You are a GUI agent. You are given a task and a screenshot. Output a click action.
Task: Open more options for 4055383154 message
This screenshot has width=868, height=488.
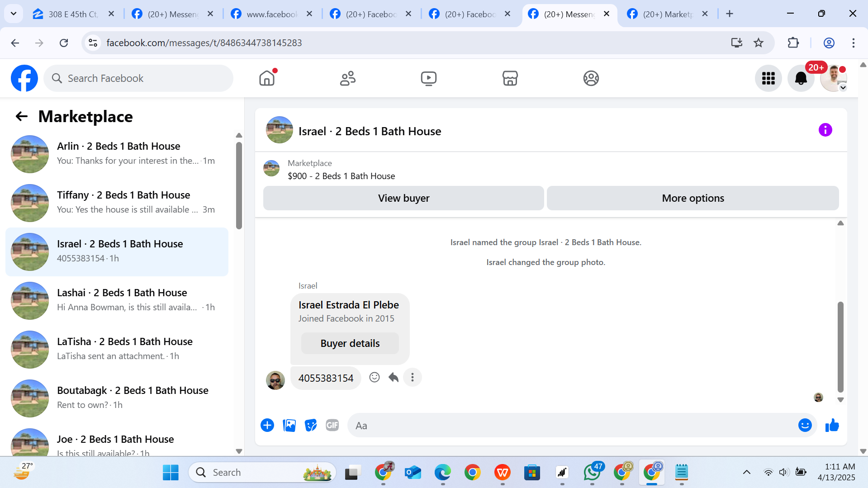(x=413, y=377)
